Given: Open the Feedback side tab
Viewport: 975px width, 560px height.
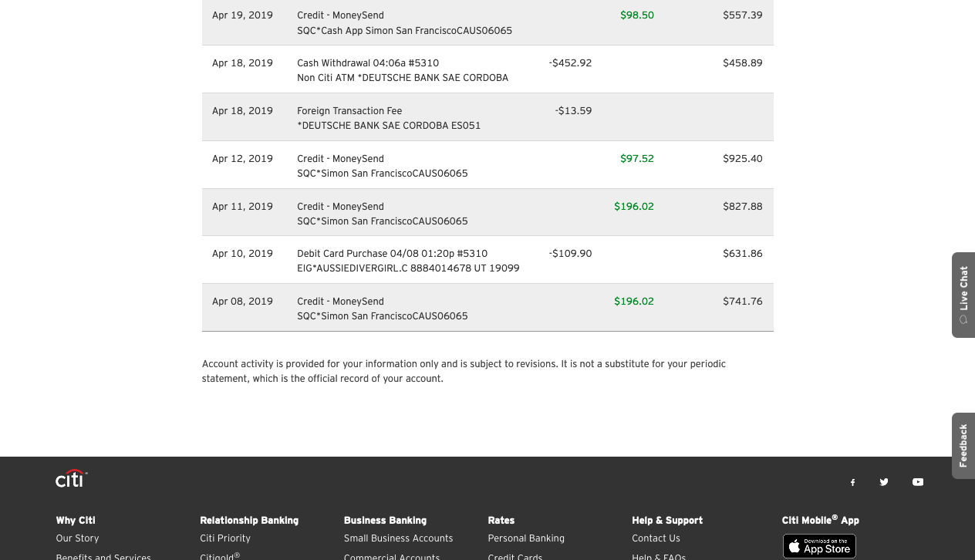Looking at the screenshot, I should (963, 445).
